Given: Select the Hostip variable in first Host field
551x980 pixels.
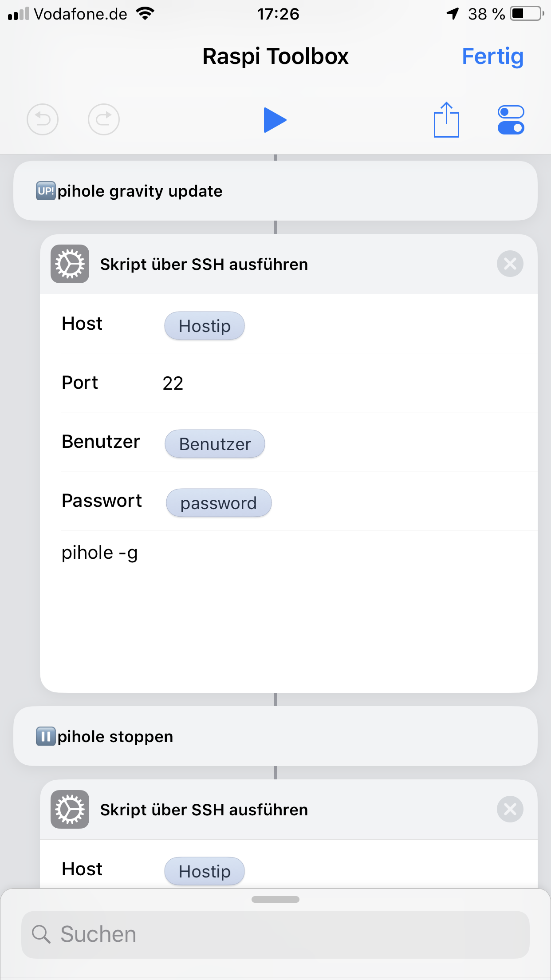Looking at the screenshot, I should tap(205, 326).
